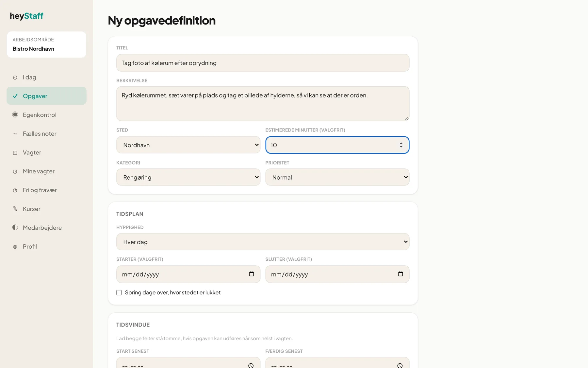
Task: Open Medarbejdere page
Action: click(x=46, y=228)
